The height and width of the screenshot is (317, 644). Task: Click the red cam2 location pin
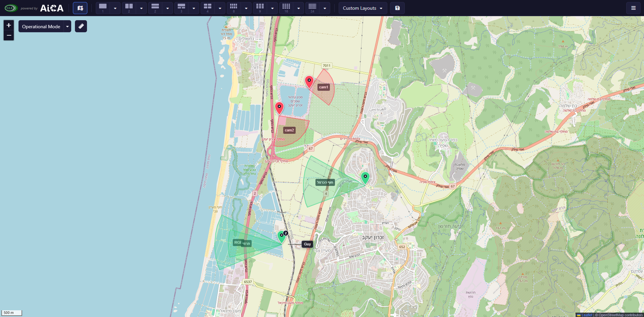[279, 108]
